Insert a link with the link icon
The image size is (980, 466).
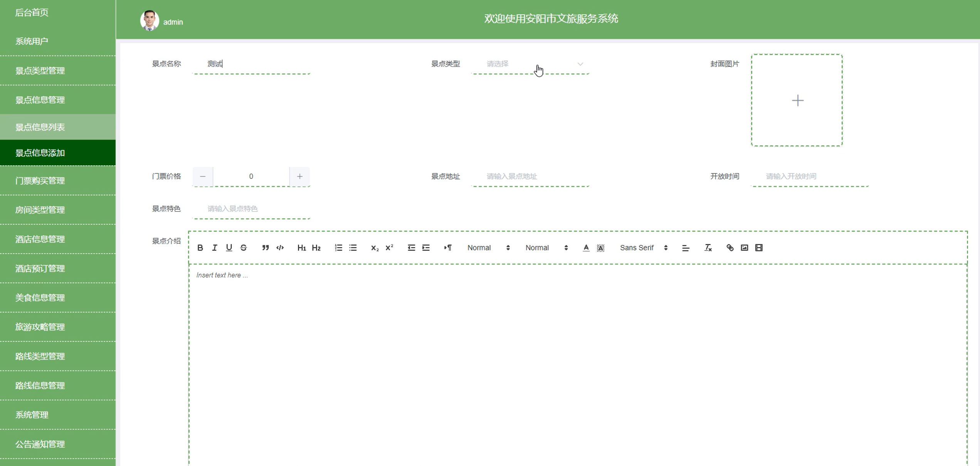[x=730, y=248]
